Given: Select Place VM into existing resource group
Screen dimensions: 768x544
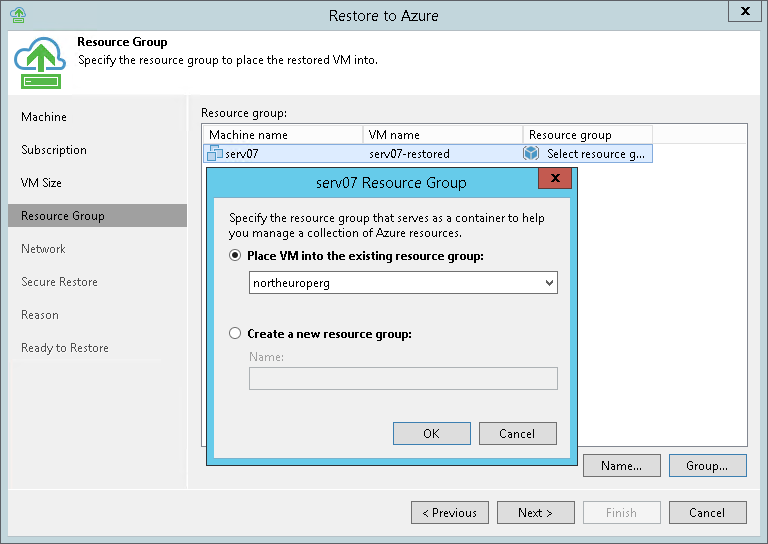Looking at the screenshot, I should tap(236, 256).
